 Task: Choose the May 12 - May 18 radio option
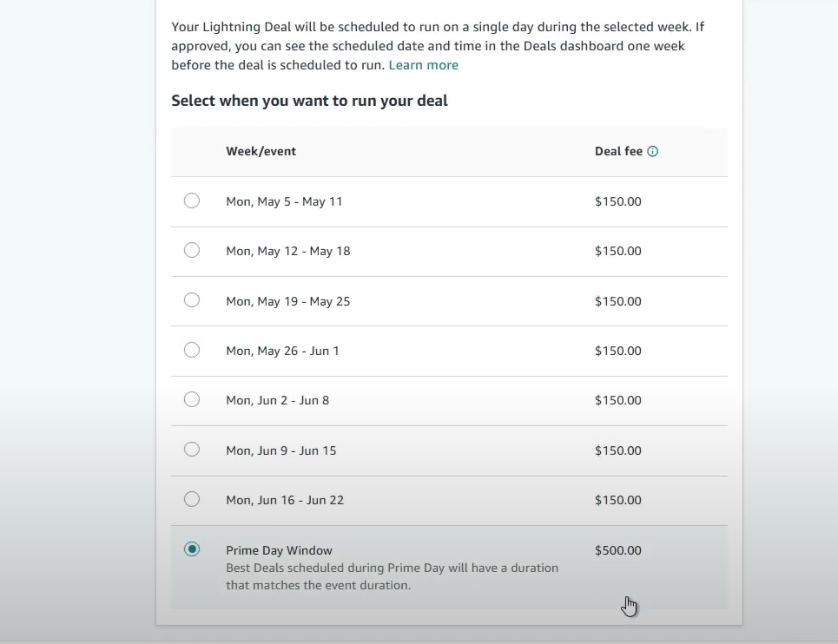click(x=192, y=250)
